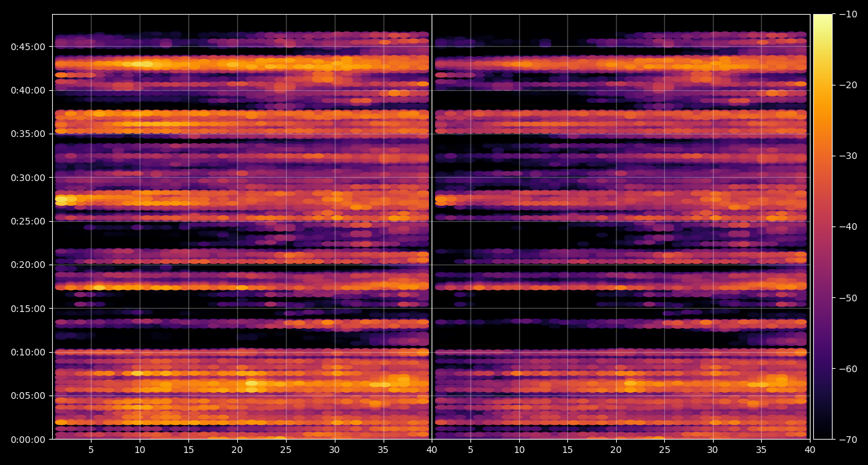Click the 0:30:00 y-axis tick label
This screenshot has width=868, height=465.
pyautogui.click(x=28, y=178)
